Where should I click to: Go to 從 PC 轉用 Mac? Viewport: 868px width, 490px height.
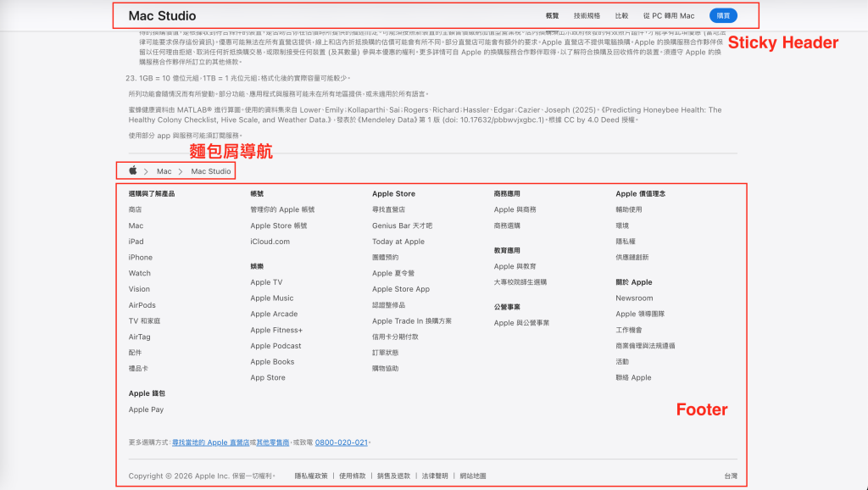pos(669,16)
